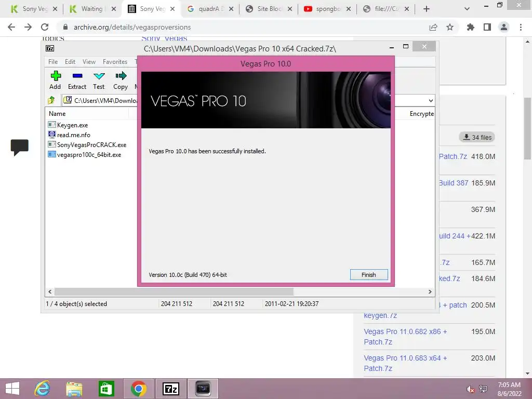Viewport: 532px width, 399px height.
Task: Click Finish in the Vegas Pro installer
Action: click(368, 274)
